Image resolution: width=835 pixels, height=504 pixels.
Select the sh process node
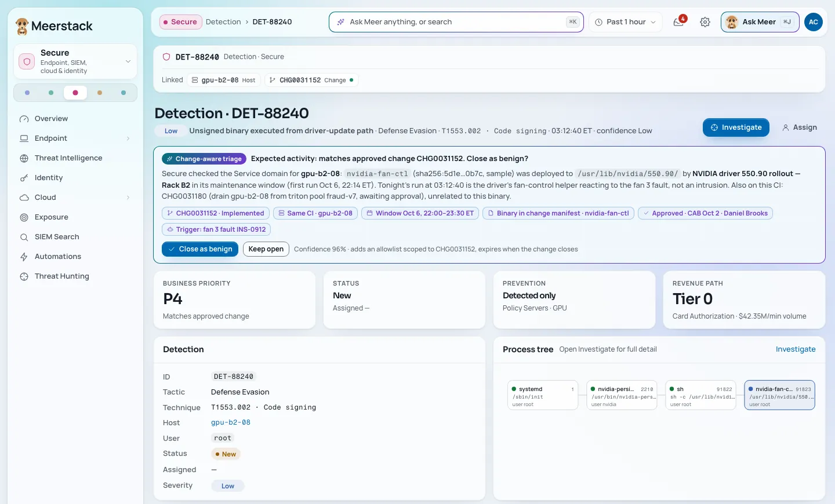pos(700,395)
